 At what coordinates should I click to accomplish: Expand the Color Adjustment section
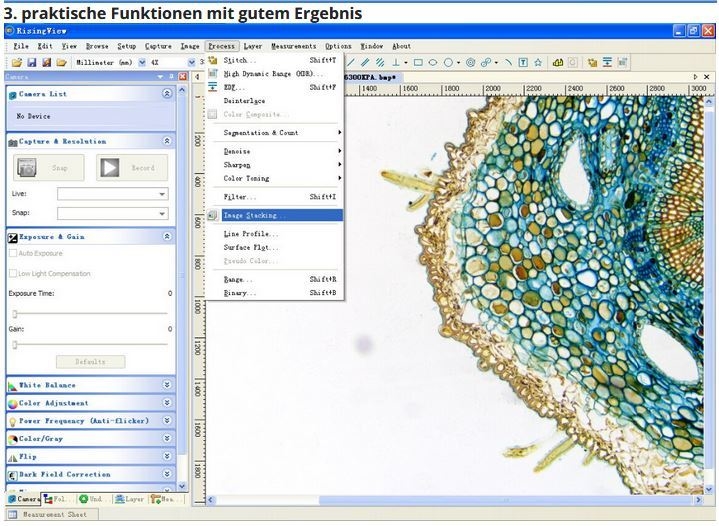167,403
